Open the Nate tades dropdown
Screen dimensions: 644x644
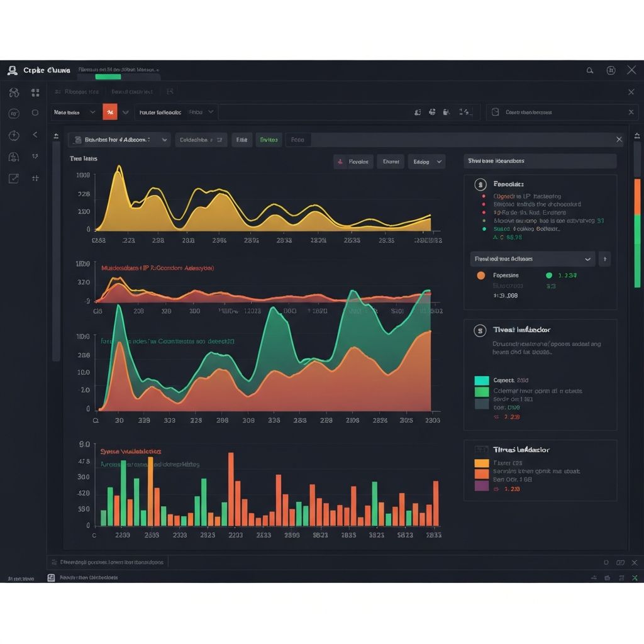(75, 112)
